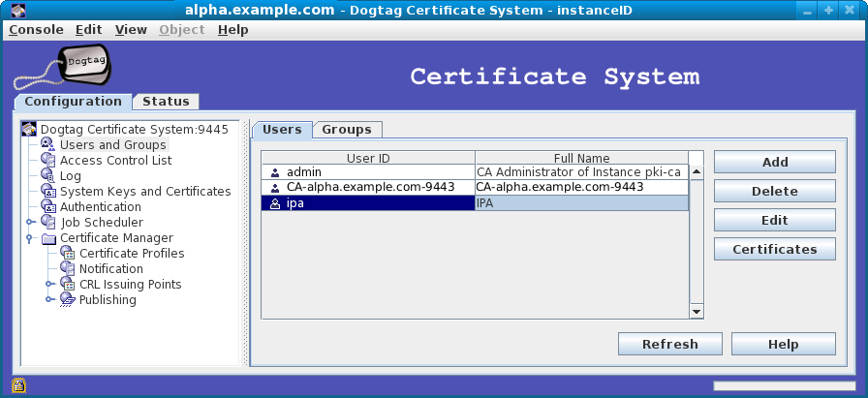Click the progress bar in status bar
This screenshot has width=868, height=398.
(x=785, y=385)
